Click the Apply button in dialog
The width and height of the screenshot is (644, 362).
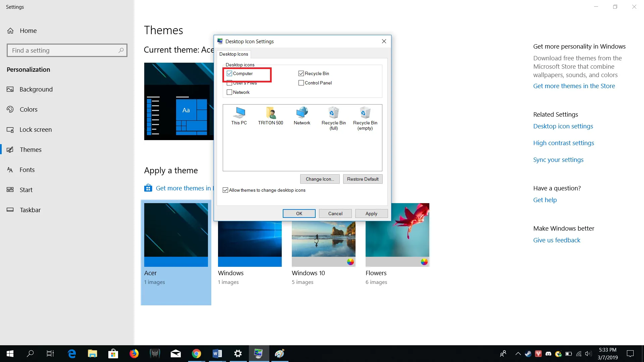click(x=371, y=214)
